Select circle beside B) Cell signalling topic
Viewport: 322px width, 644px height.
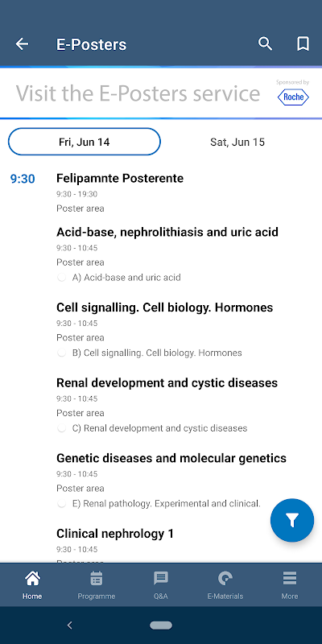point(62,353)
